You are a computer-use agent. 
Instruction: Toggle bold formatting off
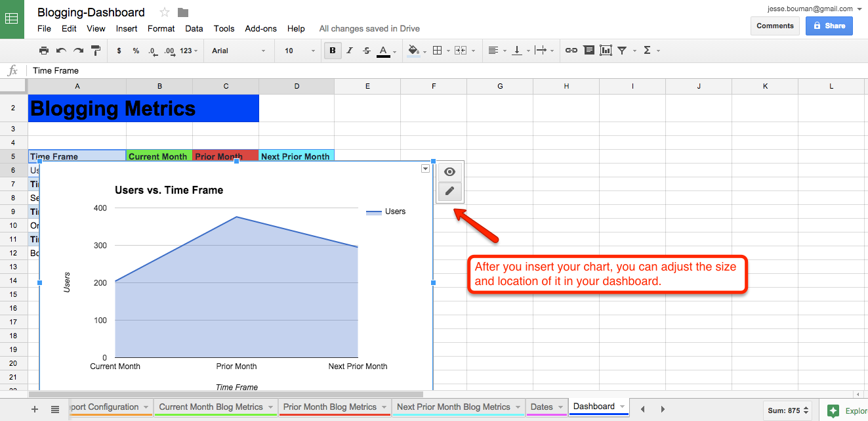pos(333,50)
